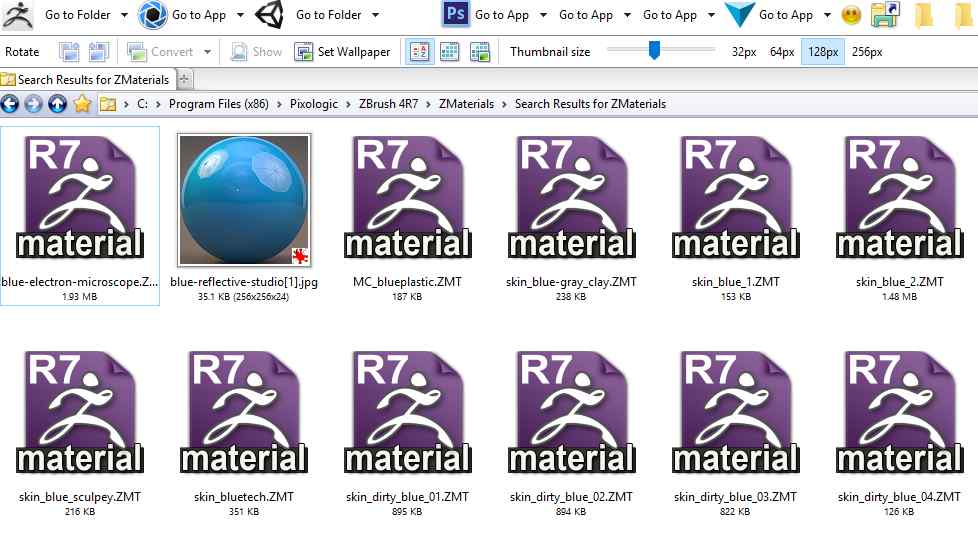
Task: Open dropdown arrow beside blue triangle Go to App
Action: click(x=828, y=15)
